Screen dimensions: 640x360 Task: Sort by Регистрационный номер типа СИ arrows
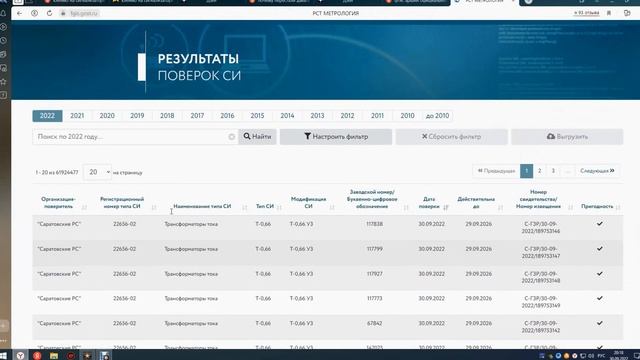[x=154, y=207]
